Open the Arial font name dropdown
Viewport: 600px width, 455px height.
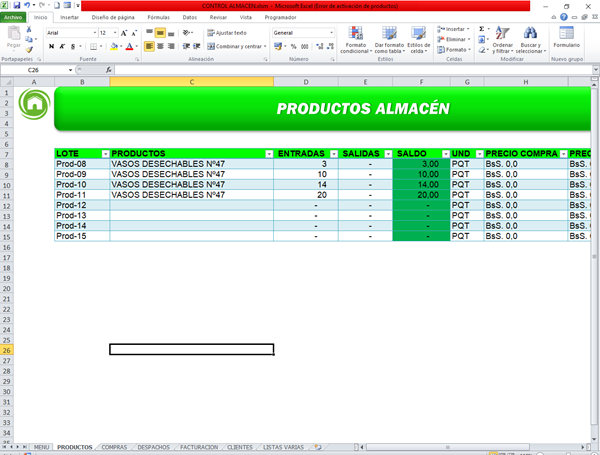[95, 33]
